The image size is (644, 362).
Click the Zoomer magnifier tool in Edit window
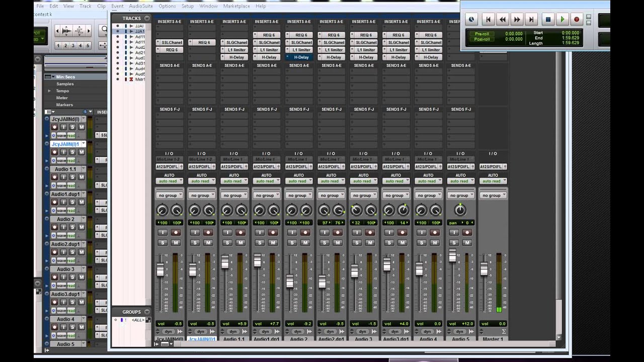point(104,30)
